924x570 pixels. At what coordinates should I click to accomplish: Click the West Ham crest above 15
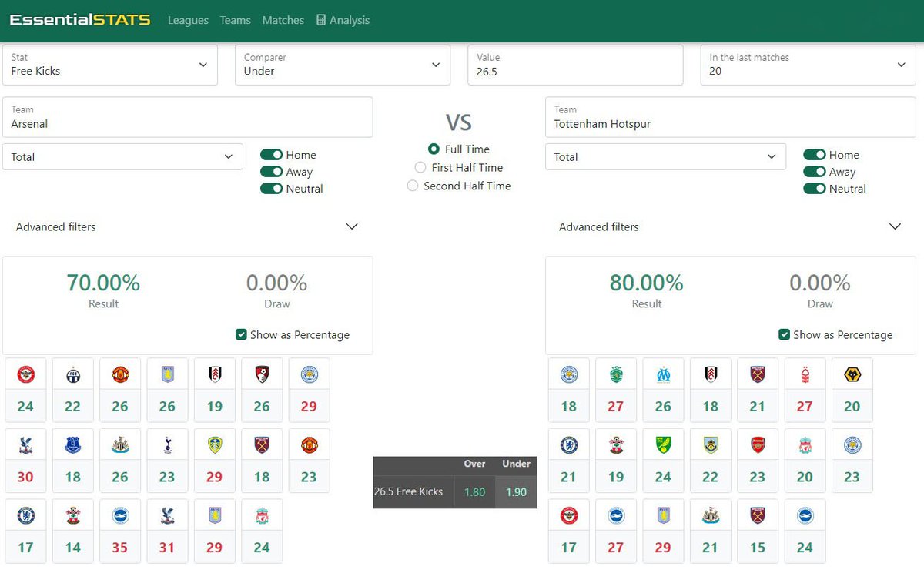[758, 516]
